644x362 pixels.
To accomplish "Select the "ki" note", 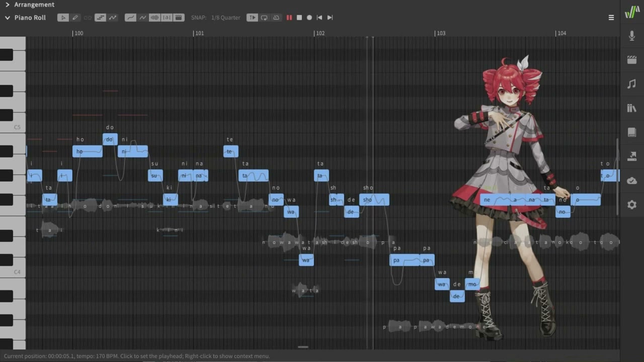I will (171, 200).
